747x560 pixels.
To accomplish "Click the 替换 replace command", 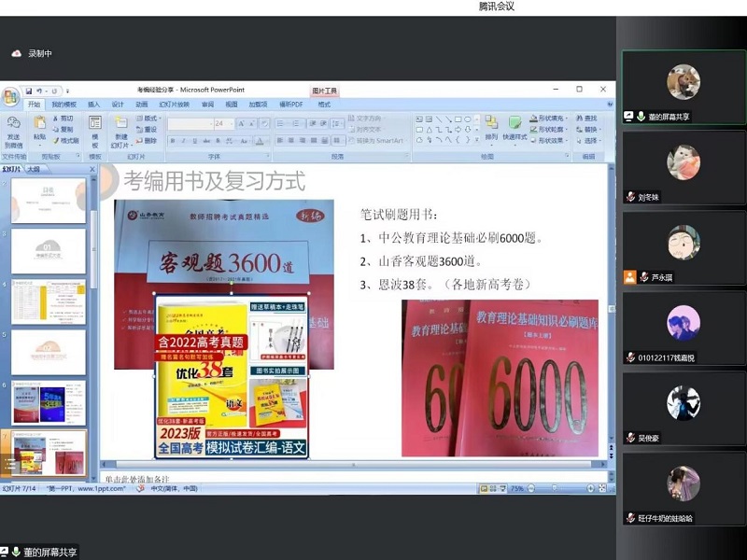I will [x=588, y=129].
